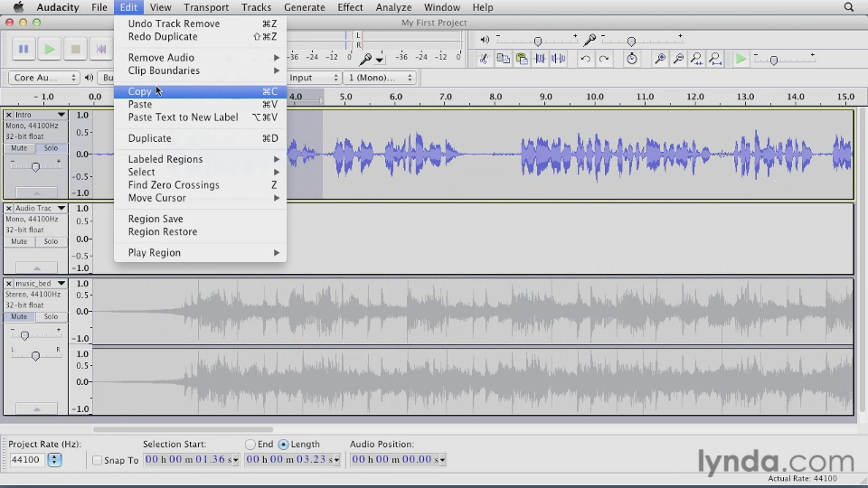Close the Audio Trac track with X
The height and width of the screenshot is (488, 868).
pyautogui.click(x=9, y=208)
